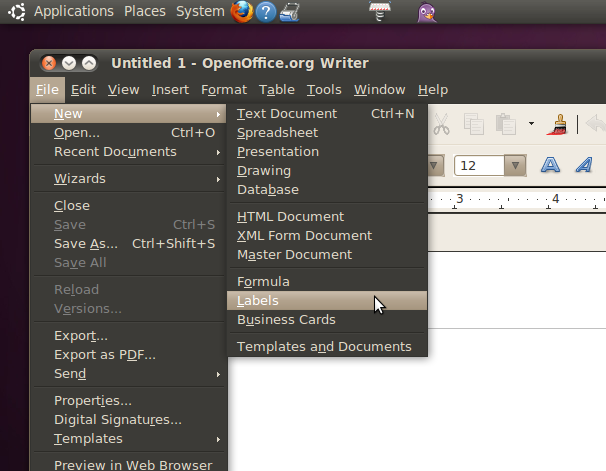
Task: Click the notepad applet icon in the top panel
Action: tap(380, 11)
